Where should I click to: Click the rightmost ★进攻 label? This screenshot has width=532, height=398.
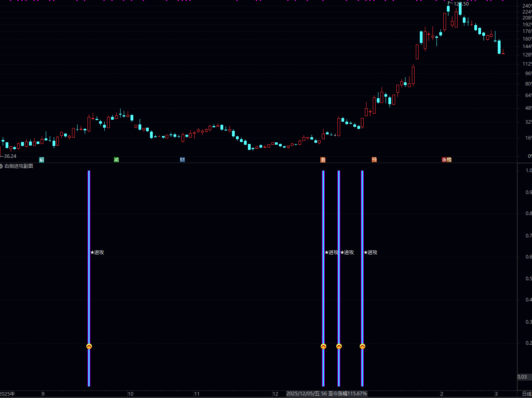point(371,252)
